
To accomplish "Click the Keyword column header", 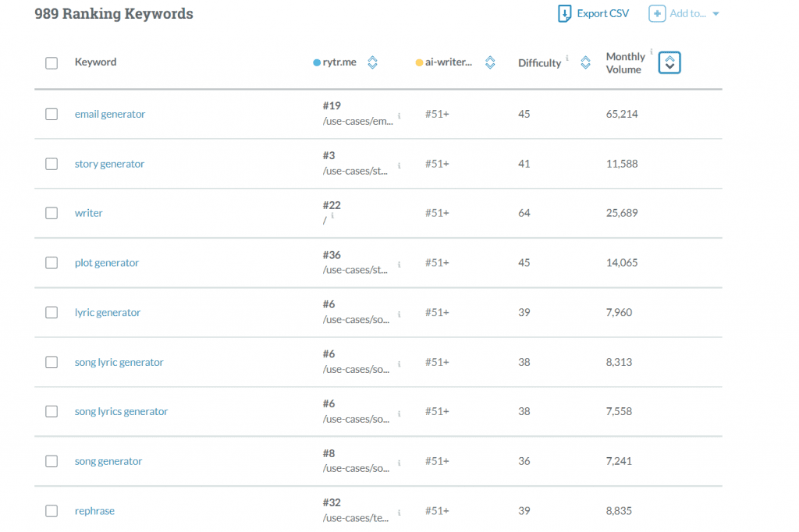I will [96, 62].
